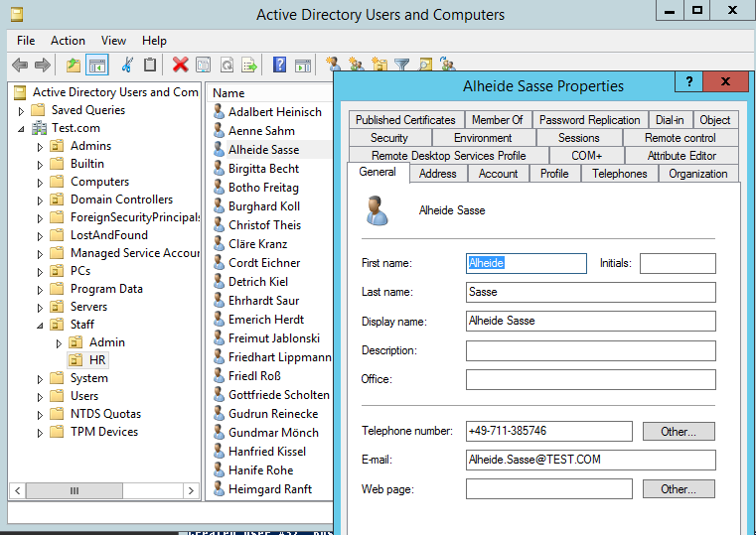Screen dimensions: 756x535
Task: Click into the Initials field
Action: click(x=678, y=263)
